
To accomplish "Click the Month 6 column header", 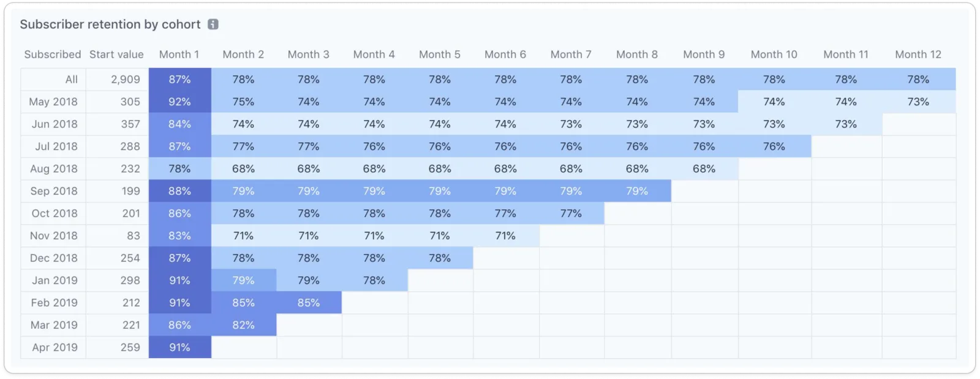I will [x=505, y=55].
